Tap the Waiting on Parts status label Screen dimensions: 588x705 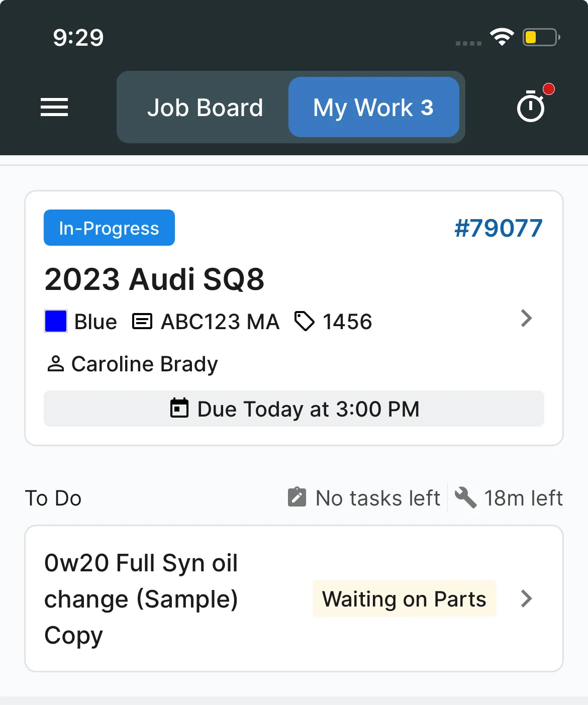tap(404, 598)
